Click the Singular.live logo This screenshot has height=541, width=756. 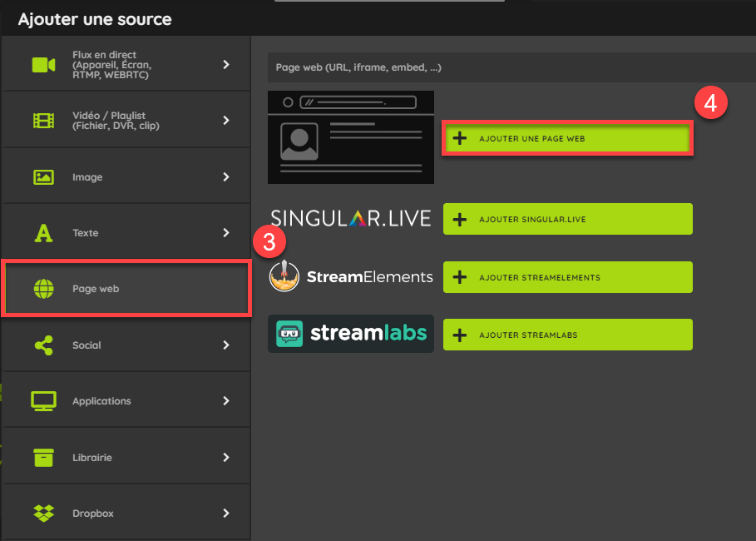pyautogui.click(x=350, y=219)
